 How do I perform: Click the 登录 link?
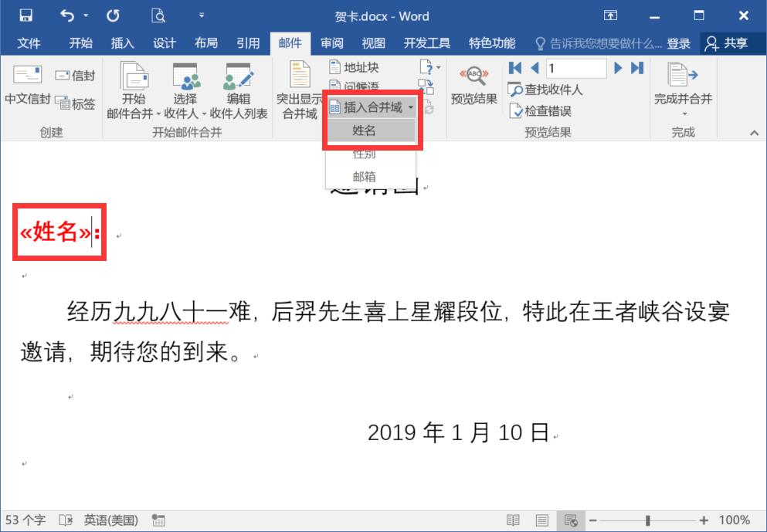(679, 43)
